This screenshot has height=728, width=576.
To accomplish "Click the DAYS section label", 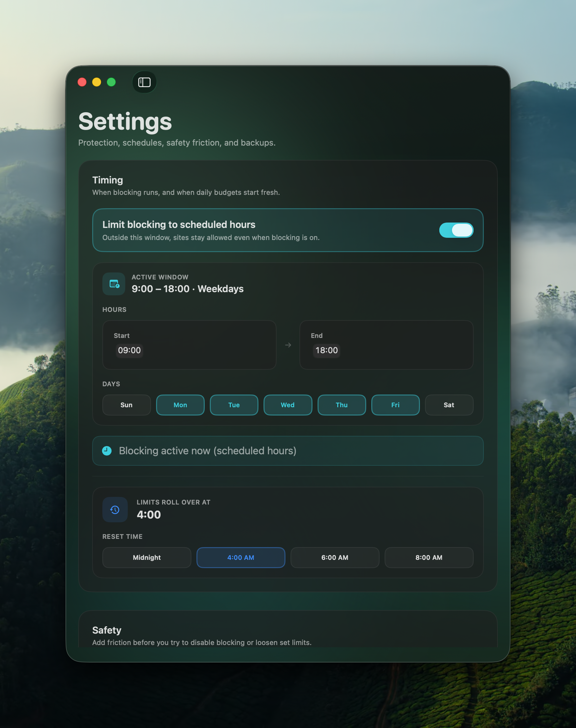I will tap(111, 384).
